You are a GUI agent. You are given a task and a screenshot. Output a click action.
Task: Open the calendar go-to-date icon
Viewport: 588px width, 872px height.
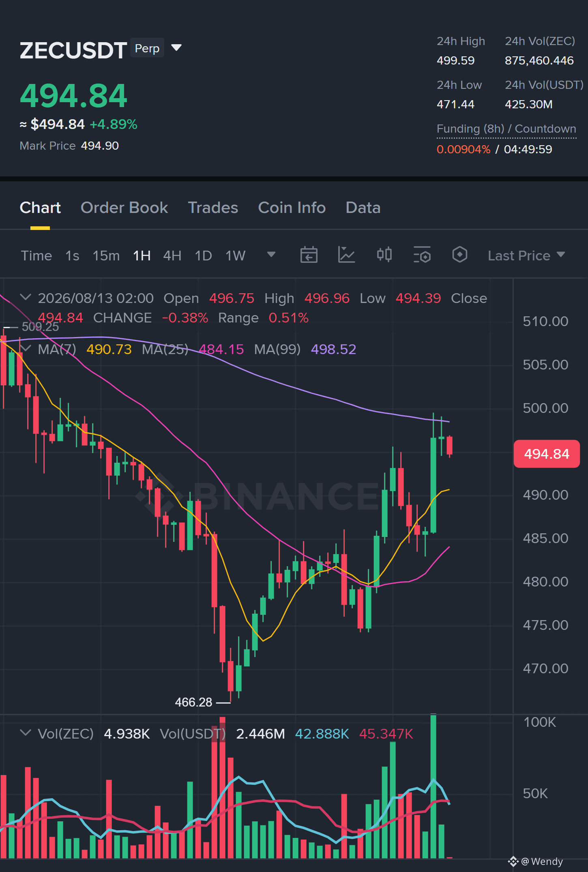(x=309, y=255)
